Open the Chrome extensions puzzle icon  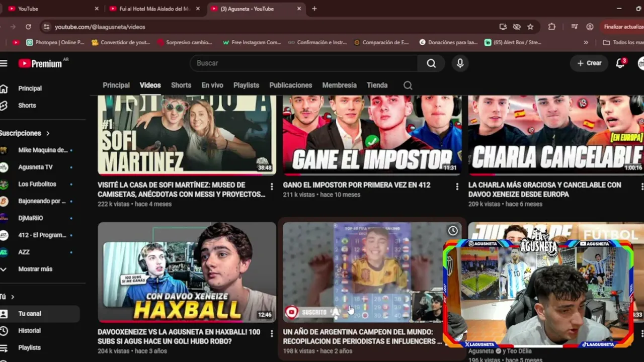point(552,27)
